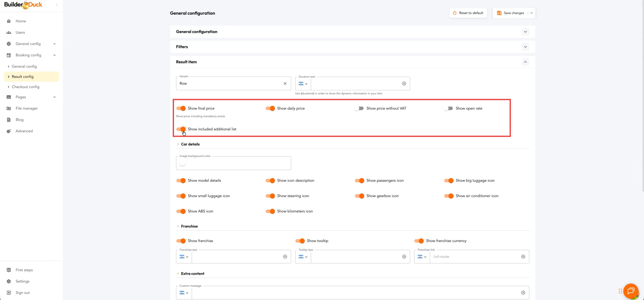This screenshot has width=644, height=300.
Task: Open Save changes dropdown arrow
Action: coord(532,13)
